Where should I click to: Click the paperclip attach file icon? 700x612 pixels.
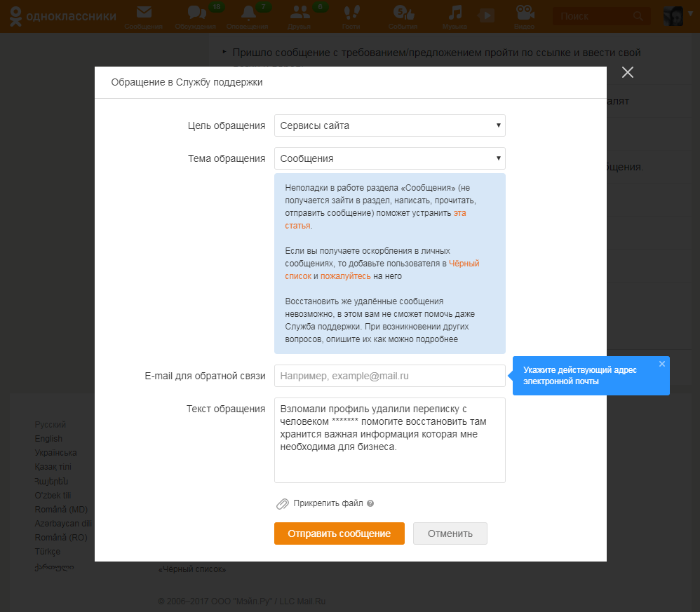click(x=283, y=504)
